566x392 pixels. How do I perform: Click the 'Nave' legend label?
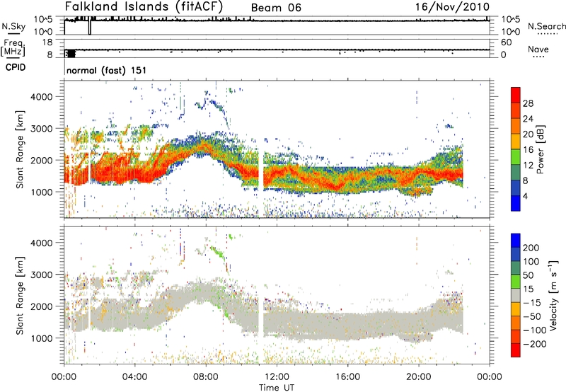[x=538, y=49]
